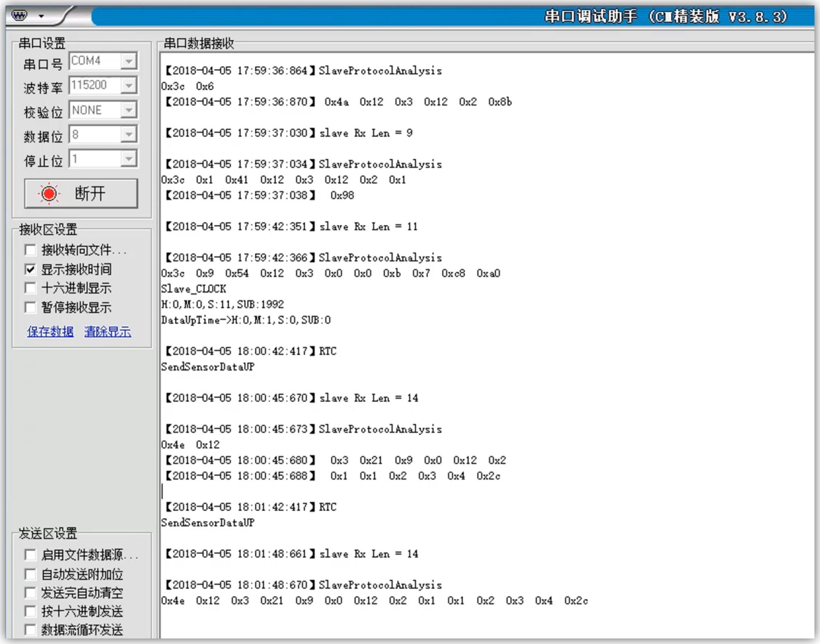Viewport: 820px width, 644px height.
Task: Enable 暂停接收显示 checkbox
Action: [30, 308]
